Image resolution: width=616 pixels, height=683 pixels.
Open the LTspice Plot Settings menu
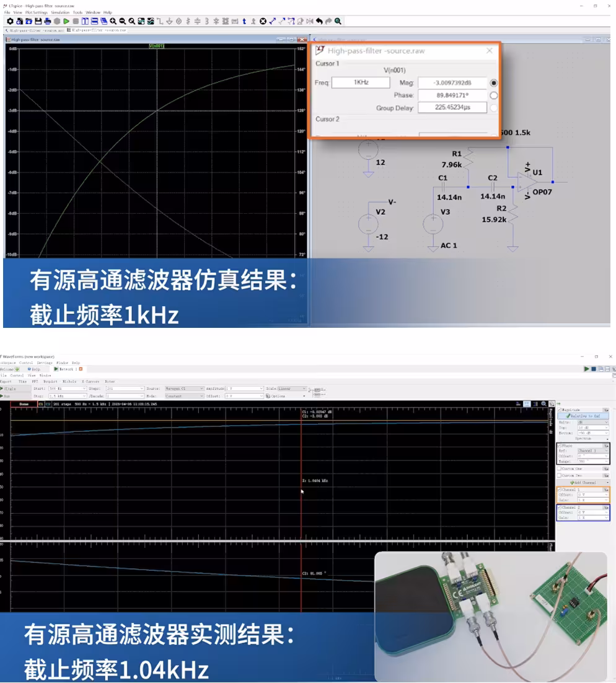[x=37, y=12]
